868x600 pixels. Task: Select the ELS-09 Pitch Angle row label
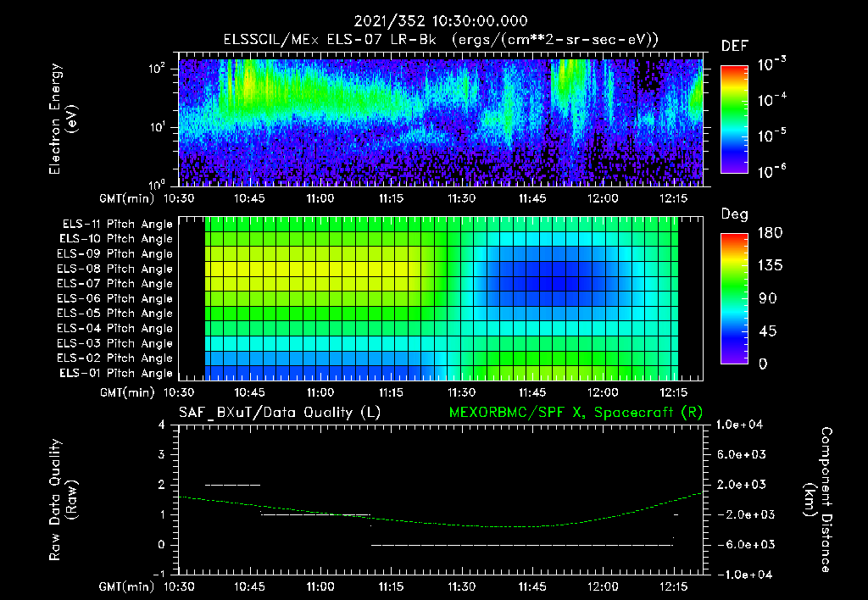(115, 254)
